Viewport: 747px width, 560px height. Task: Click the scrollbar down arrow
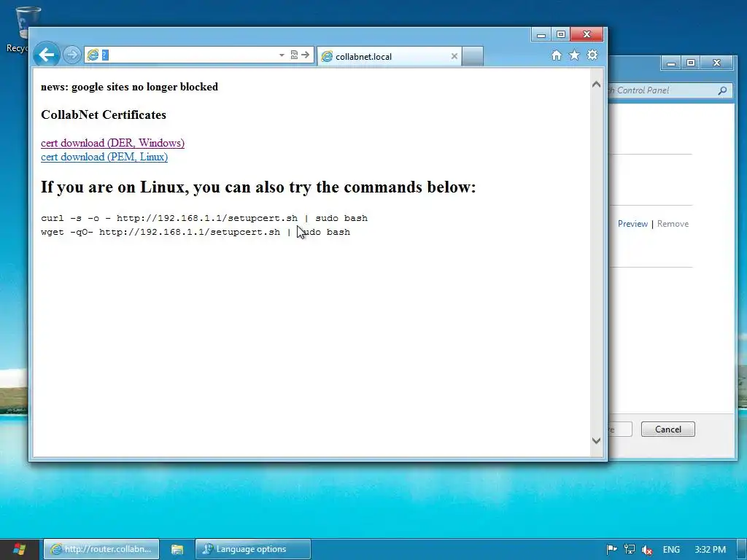click(x=596, y=440)
